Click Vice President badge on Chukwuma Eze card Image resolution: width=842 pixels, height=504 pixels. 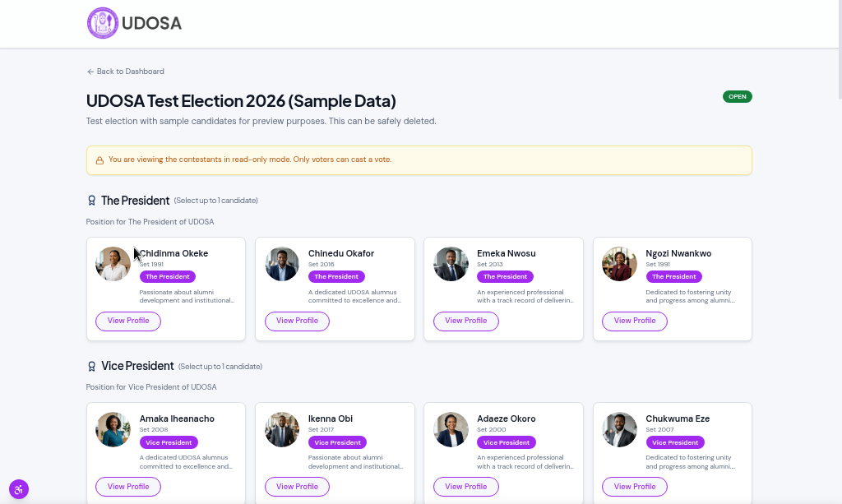[x=675, y=443]
